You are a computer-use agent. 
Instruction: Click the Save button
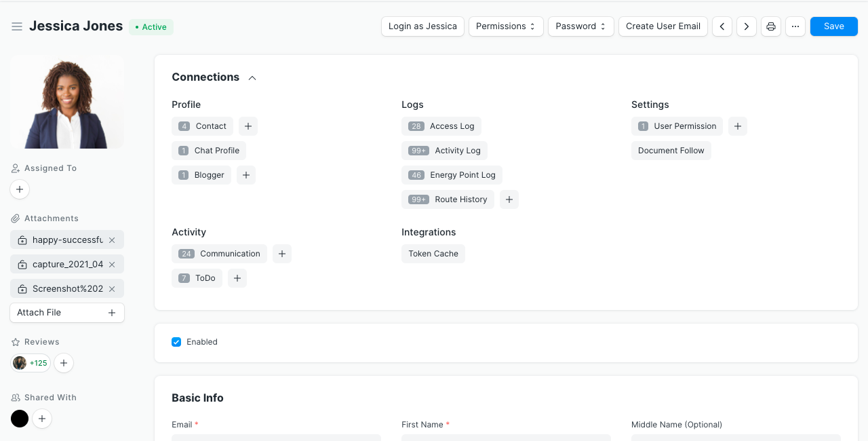[x=833, y=26]
